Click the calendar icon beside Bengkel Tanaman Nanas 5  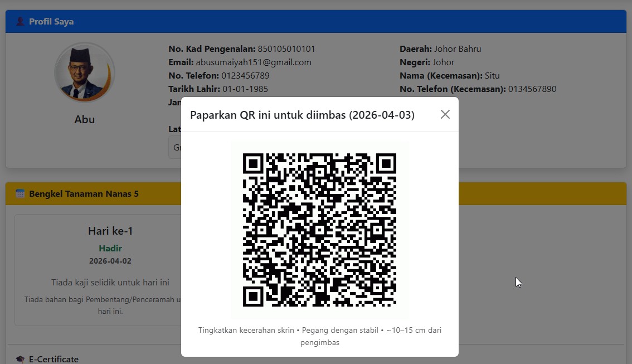pos(20,193)
